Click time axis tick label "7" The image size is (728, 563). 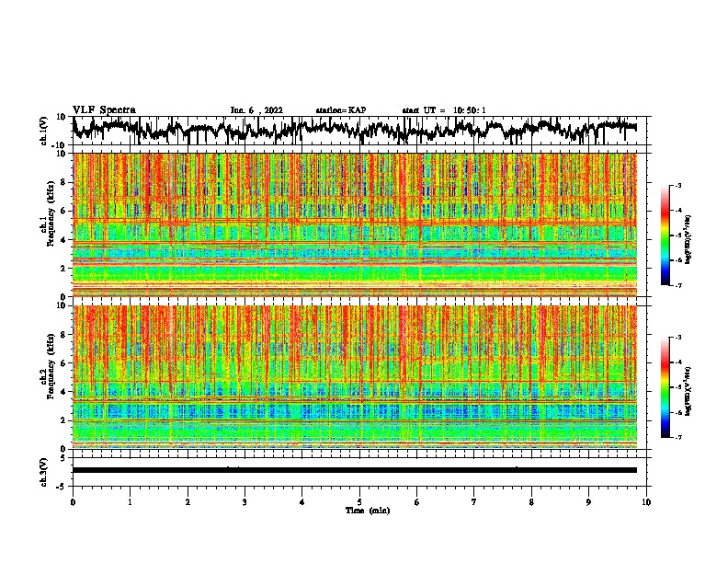[x=474, y=501]
